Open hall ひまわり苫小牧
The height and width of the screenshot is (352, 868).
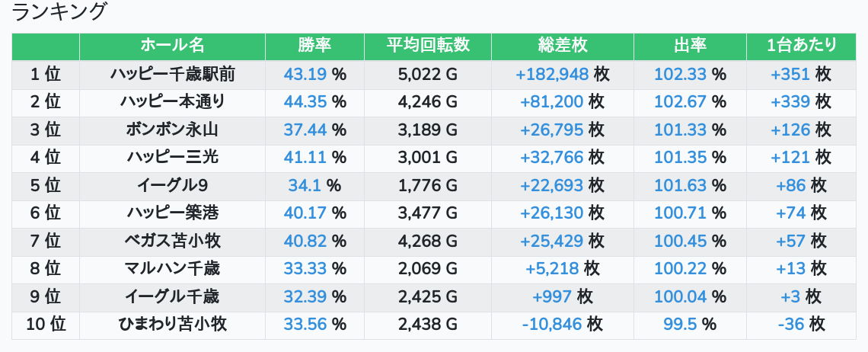pos(172,325)
